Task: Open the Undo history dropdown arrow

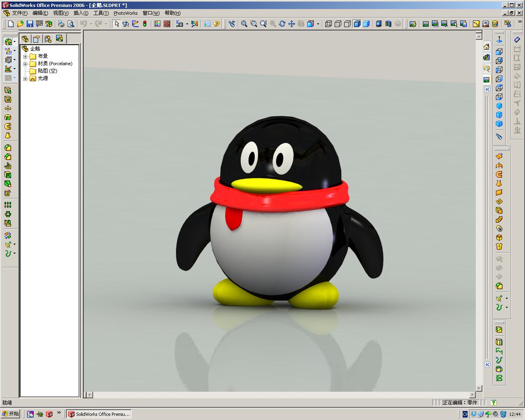Action: point(91,24)
